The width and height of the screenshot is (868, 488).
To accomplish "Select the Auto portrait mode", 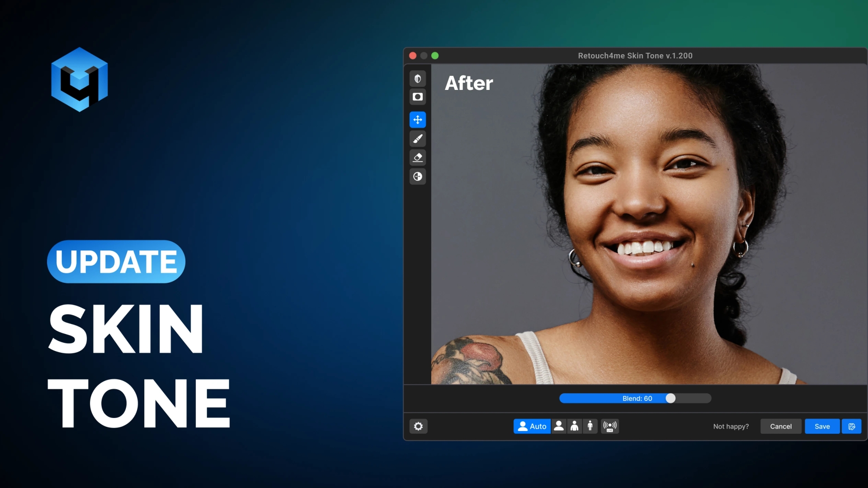I will click(x=532, y=426).
